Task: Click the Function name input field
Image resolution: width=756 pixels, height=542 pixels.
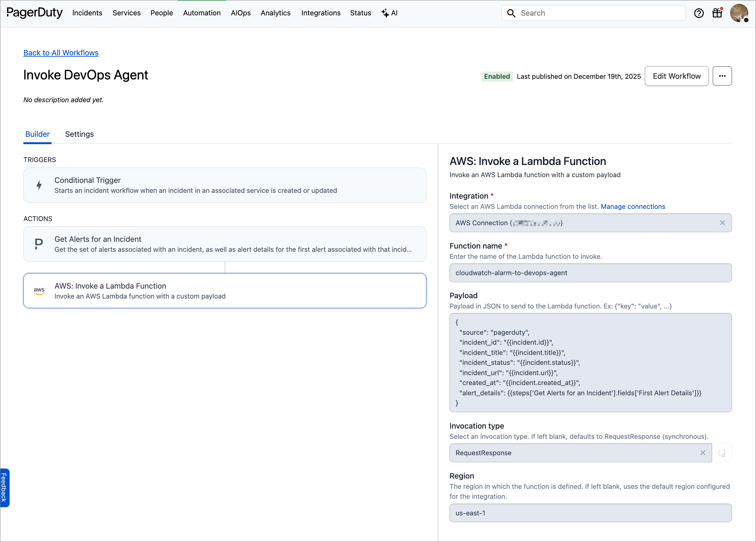Action: coord(590,273)
